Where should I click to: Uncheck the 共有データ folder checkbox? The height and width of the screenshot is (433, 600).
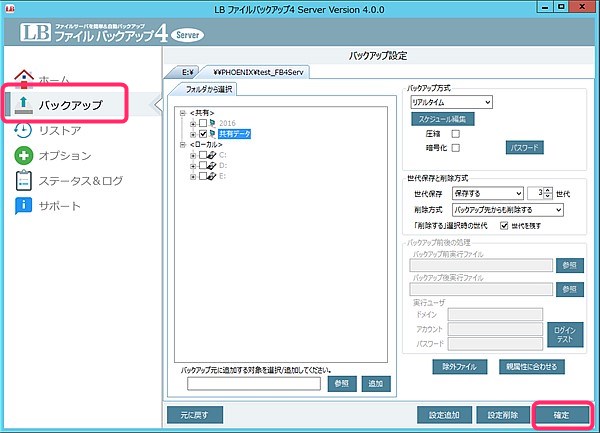[203, 134]
